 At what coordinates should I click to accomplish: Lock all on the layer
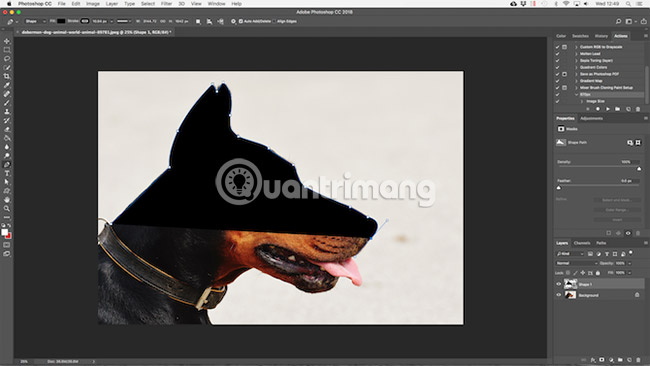click(x=598, y=273)
